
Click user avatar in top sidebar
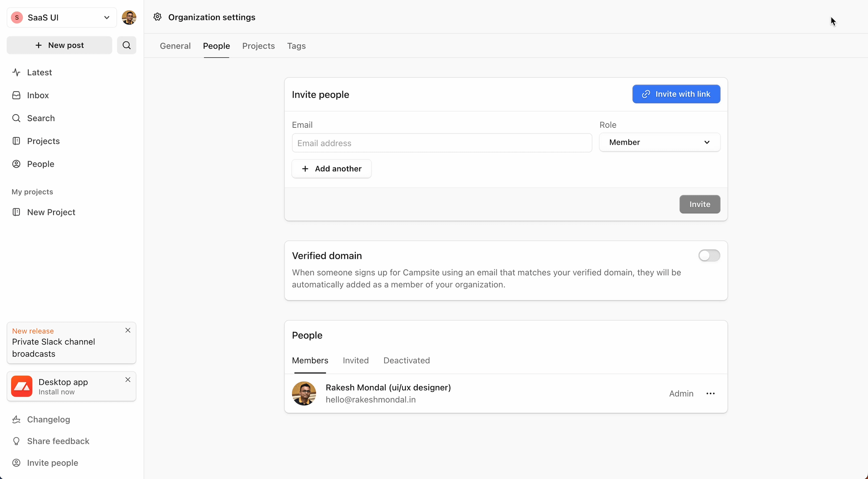(129, 18)
